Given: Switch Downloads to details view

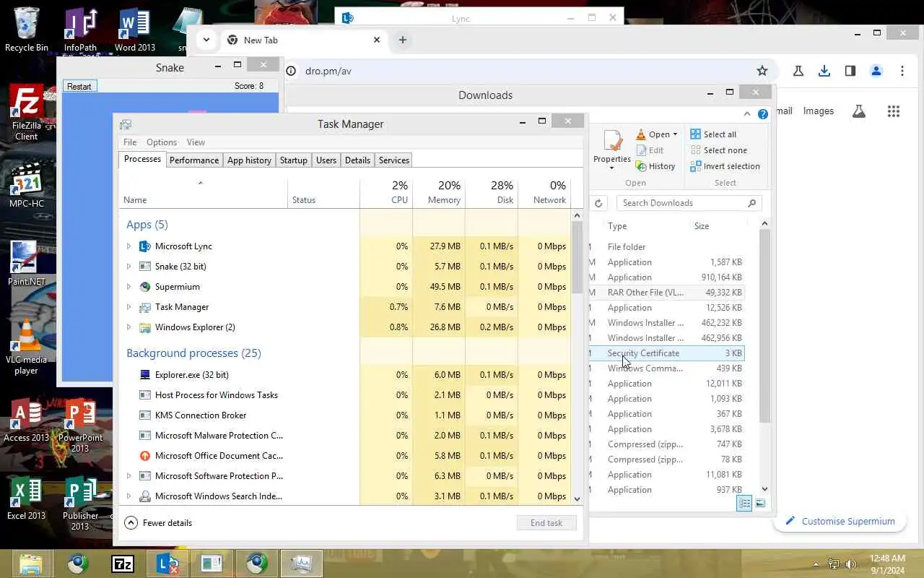Looking at the screenshot, I should click(x=744, y=504).
